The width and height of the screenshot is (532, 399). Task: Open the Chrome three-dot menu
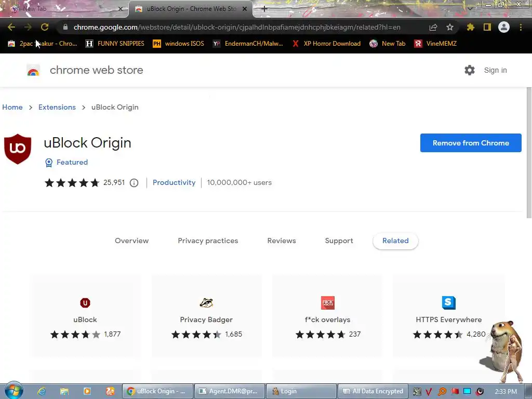[521, 27]
